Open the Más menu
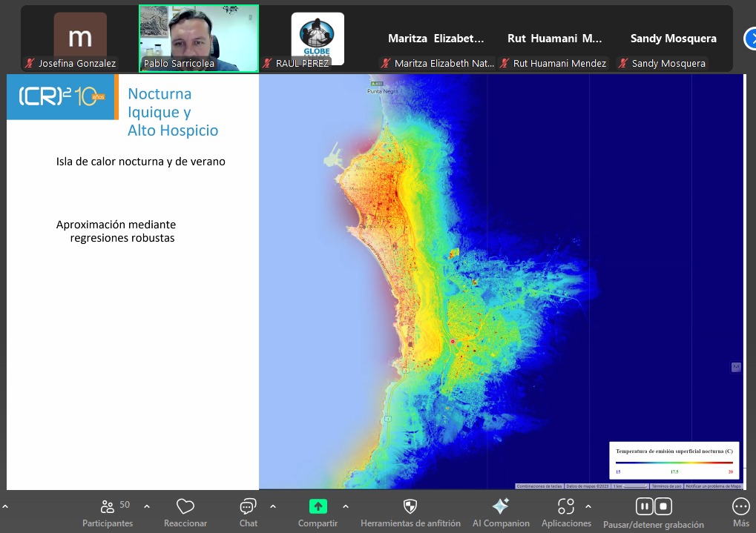 click(740, 507)
